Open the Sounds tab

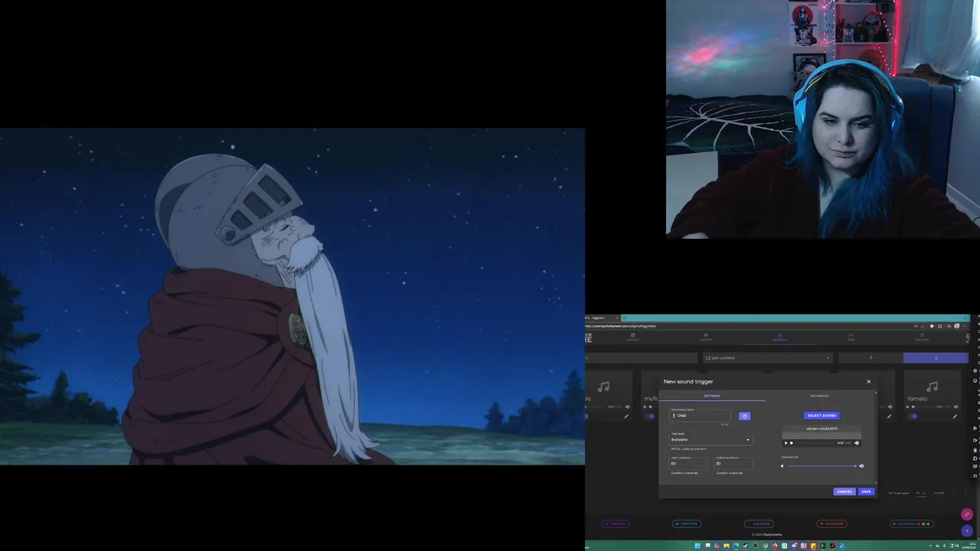pyautogui.click(x=779, y=337)
